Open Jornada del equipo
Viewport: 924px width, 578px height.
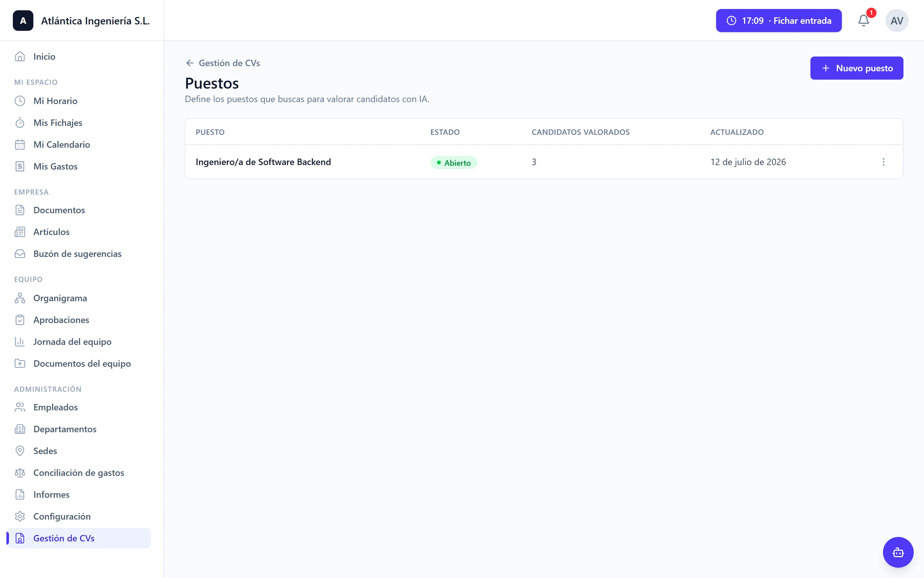coord(79,341)
